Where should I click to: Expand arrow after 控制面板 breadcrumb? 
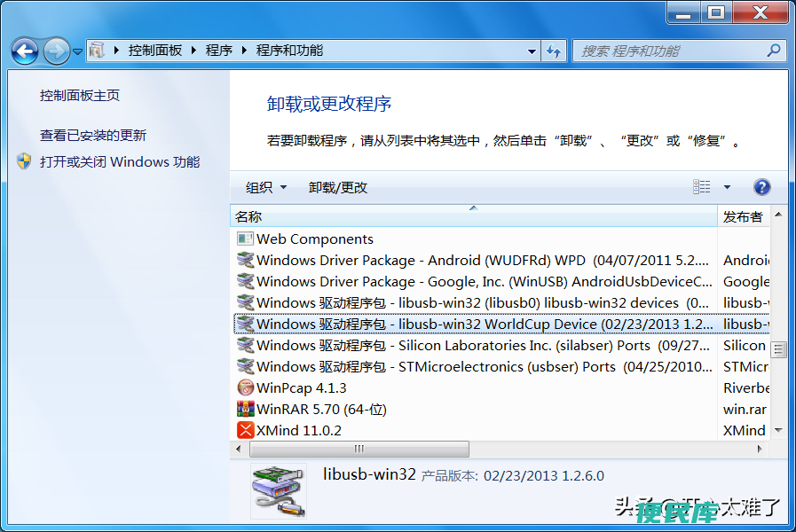193,51
